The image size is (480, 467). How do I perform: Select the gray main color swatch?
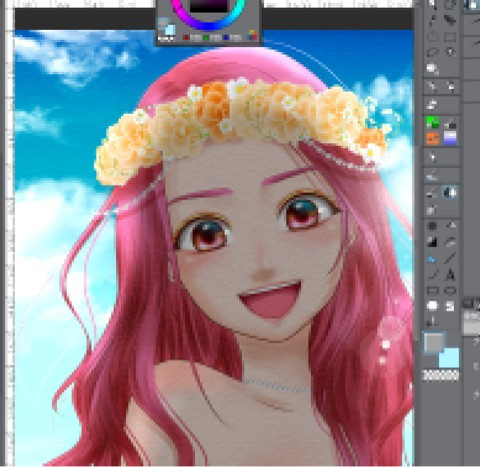433,342
